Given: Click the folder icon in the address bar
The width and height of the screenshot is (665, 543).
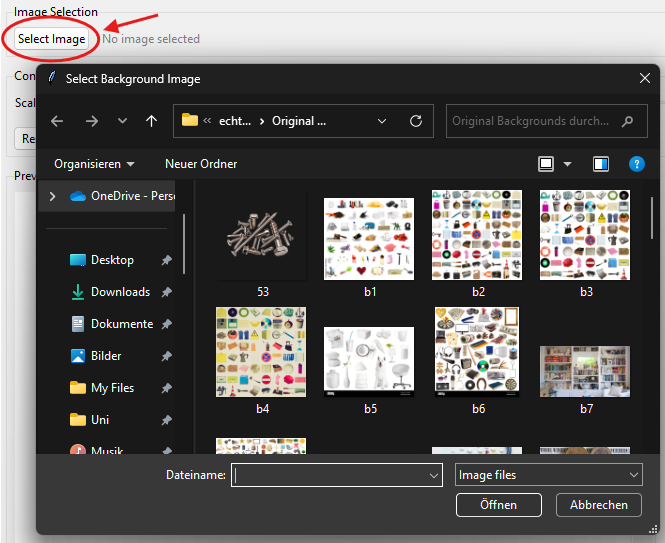Looking at the screenshot, I should [190, 120].
